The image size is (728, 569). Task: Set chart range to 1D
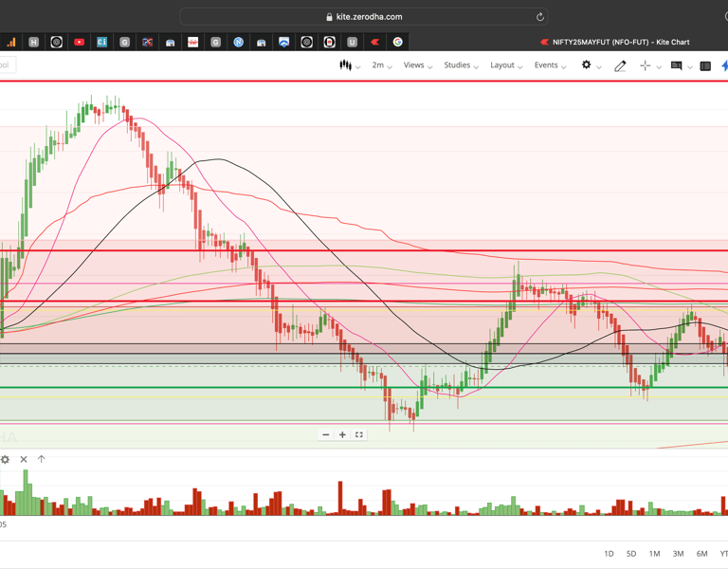pos(609,554)
